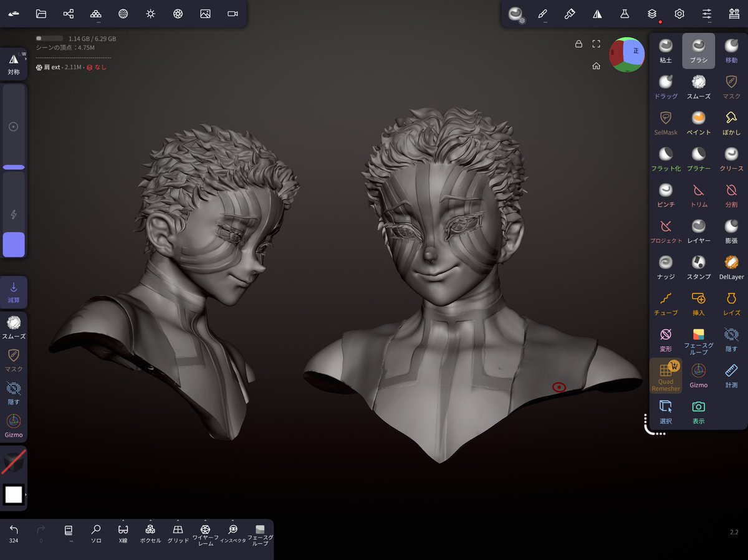Image resolution: width=748 pixels, height=560 pixels.
Task: Open the stroke pencil menu
Action: click(543, 14)
